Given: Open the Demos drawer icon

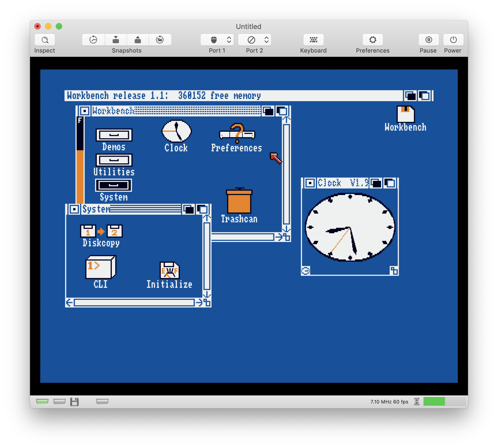Looking at the screenshot, I should (114, 135).
